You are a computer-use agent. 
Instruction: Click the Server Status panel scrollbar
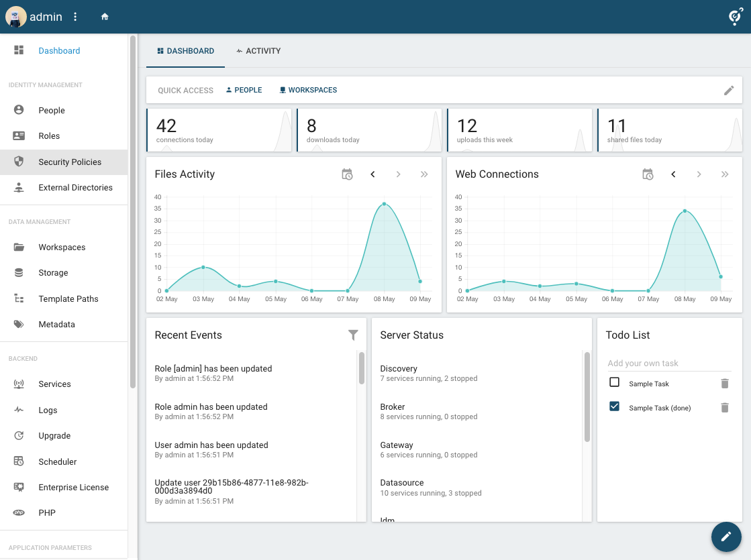[587, 397]
